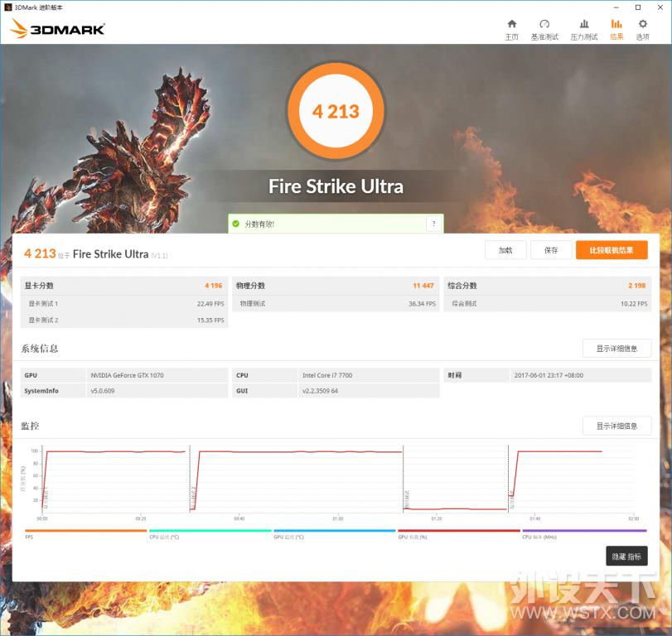Click the GUI version v2.2.3509 64 value
672x636 pixels.
320,391
